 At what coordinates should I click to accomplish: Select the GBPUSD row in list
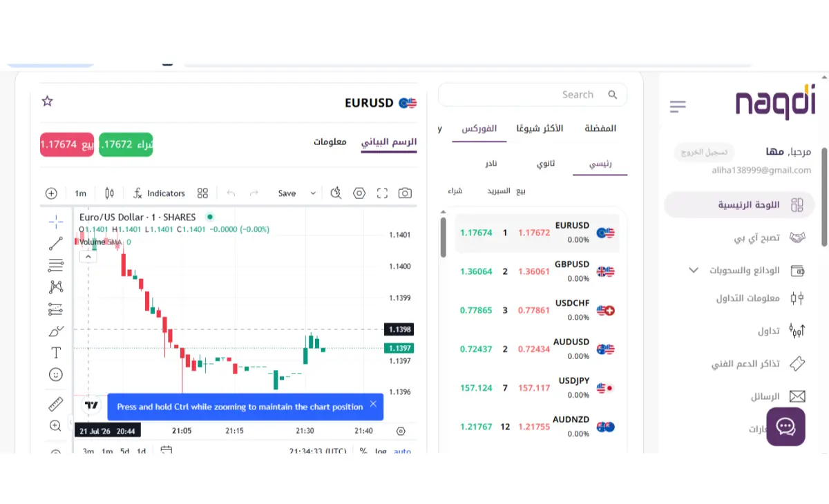[537, 272]
